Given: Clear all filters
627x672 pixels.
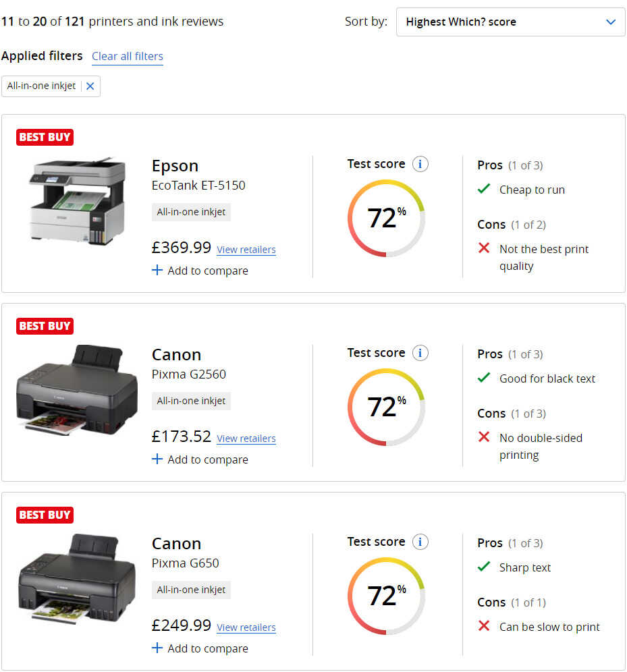Looking at the screenshot, I should point(128,56).
